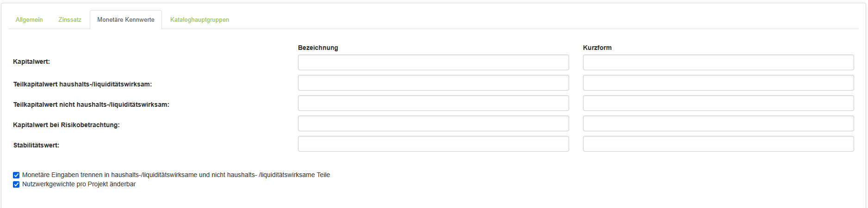This screenshot has width=868, height=208.
Task: Disable the Monetäre Eingaben trennen checkbox
Action: click(16, 175)
